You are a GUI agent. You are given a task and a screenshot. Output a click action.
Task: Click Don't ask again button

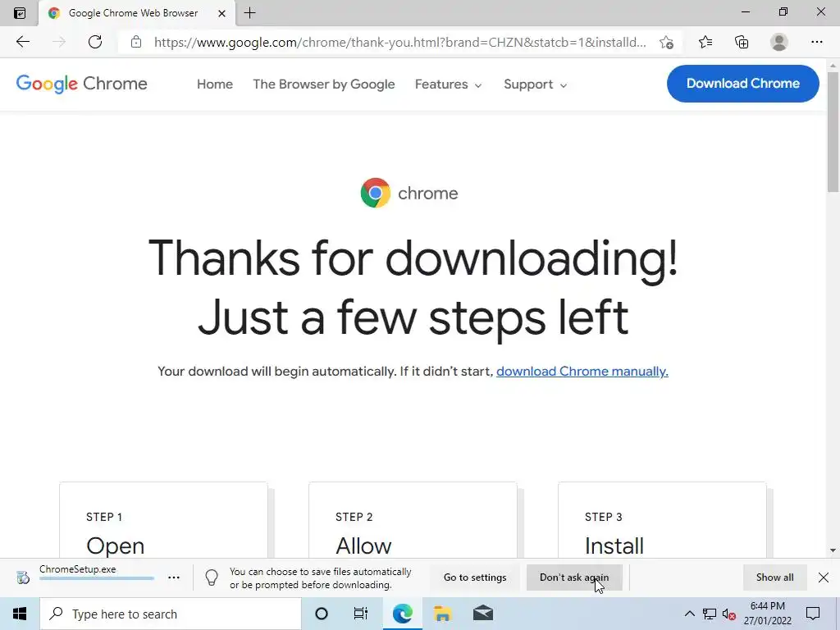[x=574, y=577]
